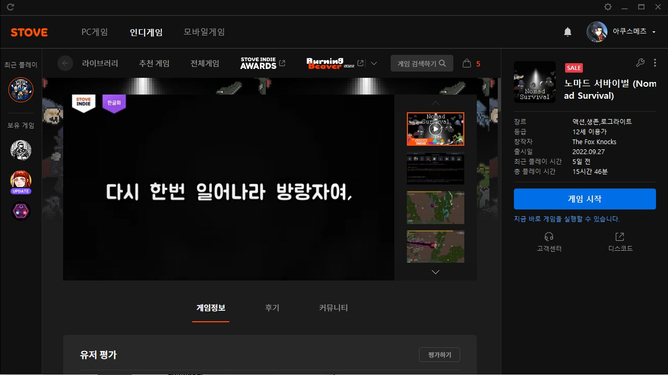668x375 pixels.
Task: Play the video thumbnail in gallery
Action: pyautogui.click(x=435, y=129)
